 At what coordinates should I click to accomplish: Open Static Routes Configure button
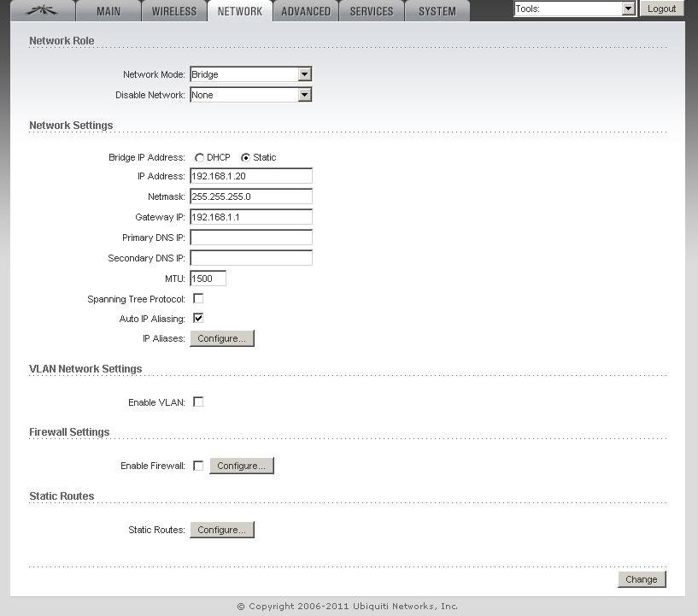(x=222, y=530)
